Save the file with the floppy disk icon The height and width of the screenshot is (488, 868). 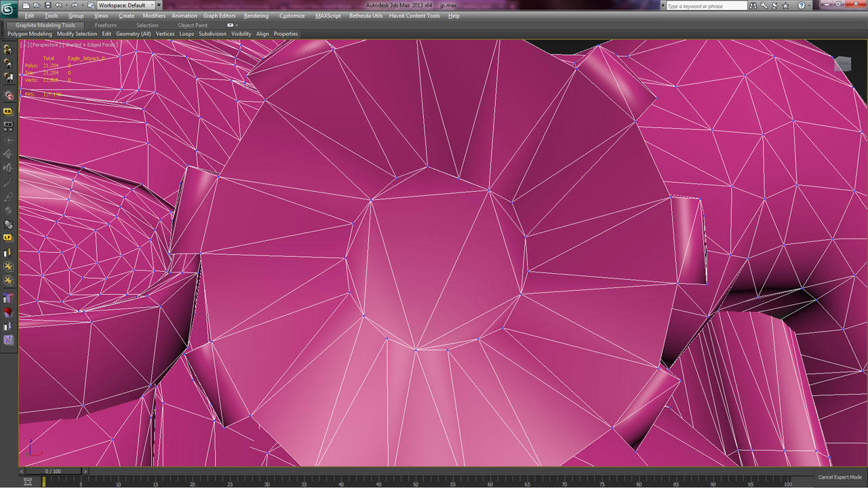click(x=48, y=5)
